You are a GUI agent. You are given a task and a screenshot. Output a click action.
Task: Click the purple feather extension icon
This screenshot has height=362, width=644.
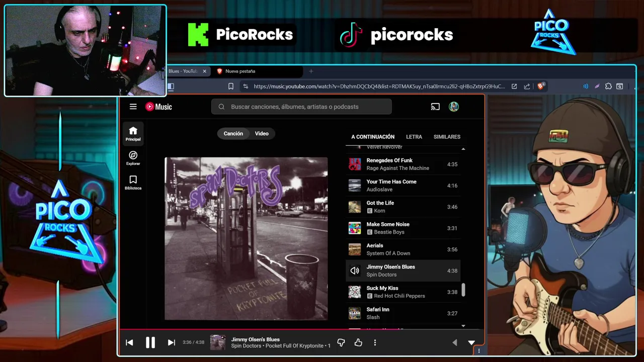[597, 86]
